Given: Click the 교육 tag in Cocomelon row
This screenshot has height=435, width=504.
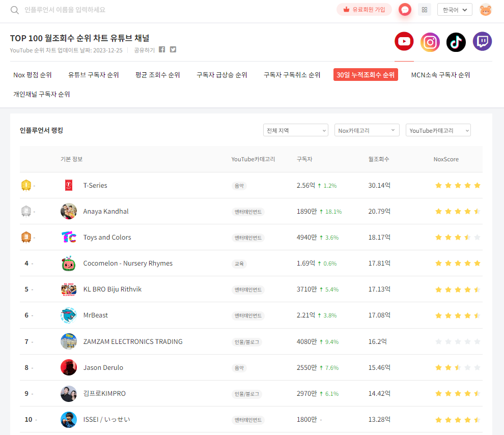Looking at the screenshot, I should [x=239, y=264].
